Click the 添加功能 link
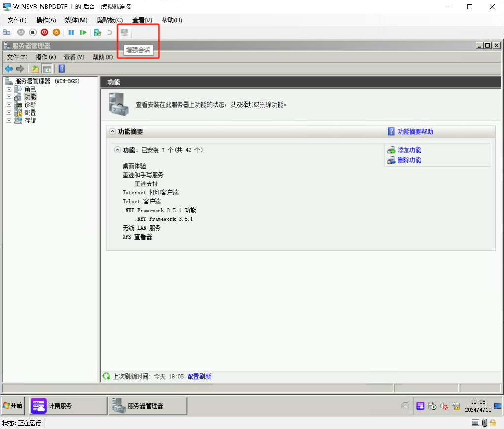Viewport: 504px width, 429px height. click(409, 150)
